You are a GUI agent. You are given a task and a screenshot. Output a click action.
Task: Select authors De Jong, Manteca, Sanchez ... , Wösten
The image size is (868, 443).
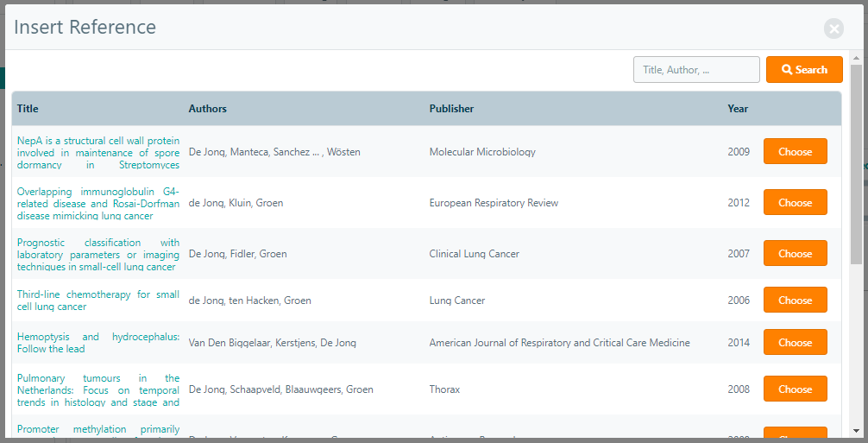274,152
